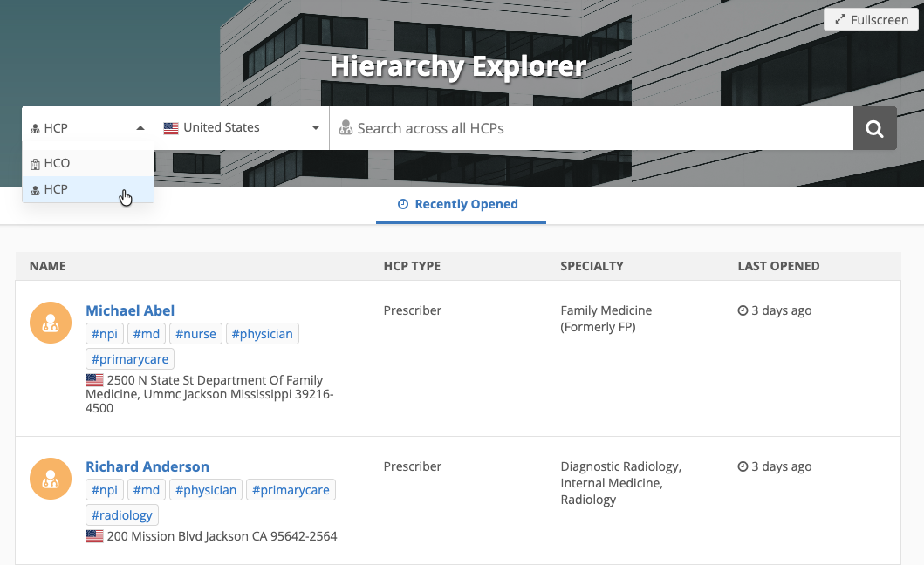The width and height of the screenshot is (924, 565).
Task: Open the United States country dropdown
Action: (x=242, y=128)
